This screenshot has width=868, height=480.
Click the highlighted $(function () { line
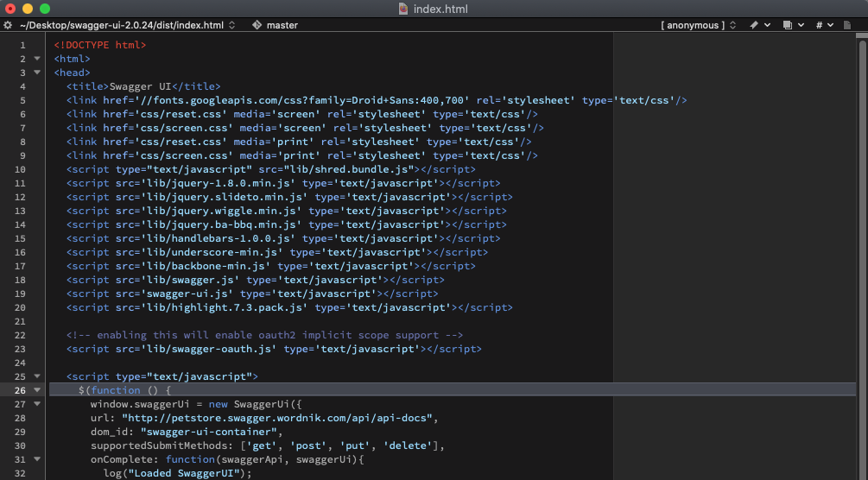coord(453,389)
